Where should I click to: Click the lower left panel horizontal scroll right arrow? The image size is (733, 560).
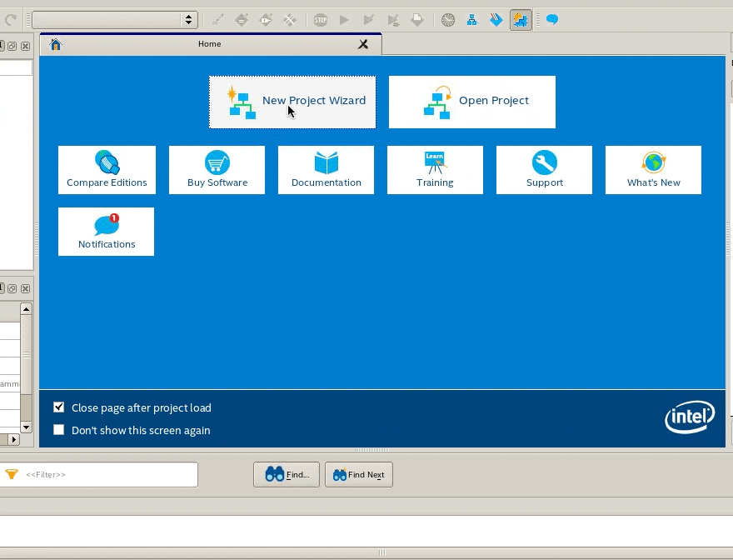[14, 439]
